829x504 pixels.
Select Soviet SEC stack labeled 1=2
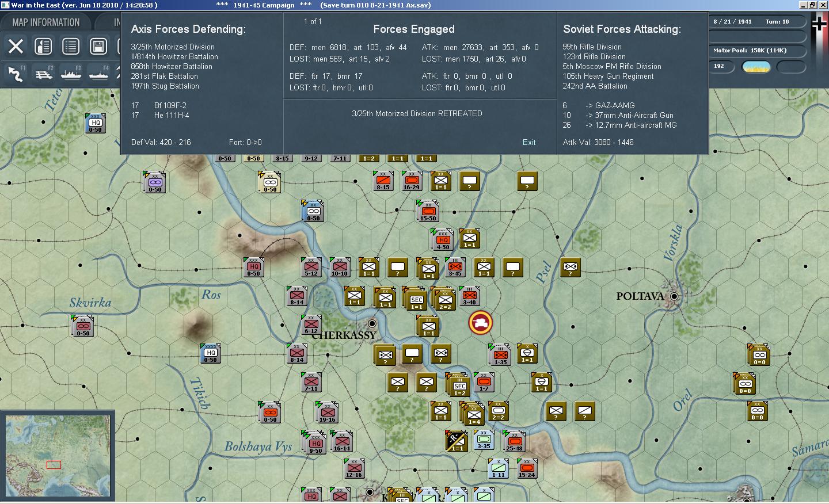tap(459, 384)
